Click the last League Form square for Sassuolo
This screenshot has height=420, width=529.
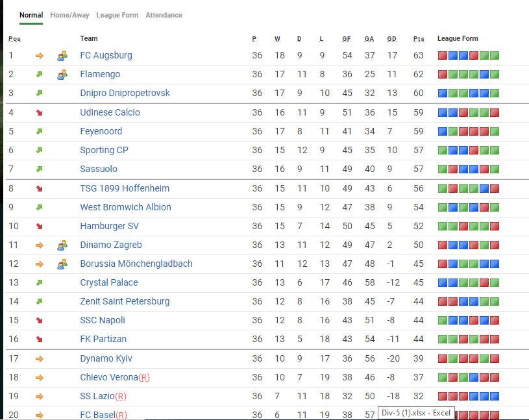tap(495, 169)
